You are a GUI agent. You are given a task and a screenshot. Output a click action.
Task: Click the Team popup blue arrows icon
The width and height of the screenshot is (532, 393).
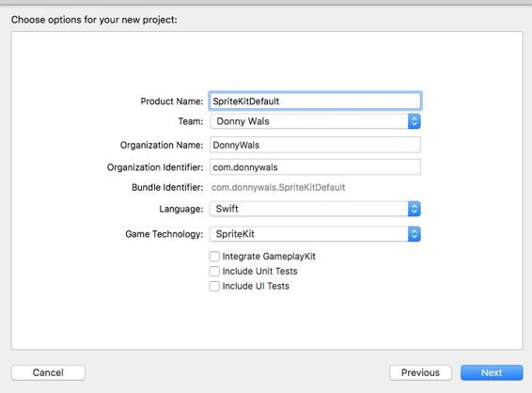[414, 121]
